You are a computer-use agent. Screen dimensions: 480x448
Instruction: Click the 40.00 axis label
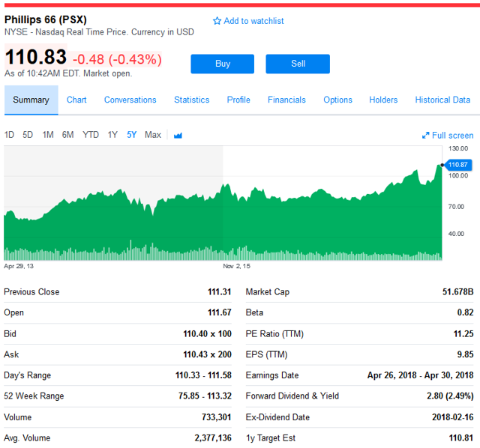tap(456, 234)
